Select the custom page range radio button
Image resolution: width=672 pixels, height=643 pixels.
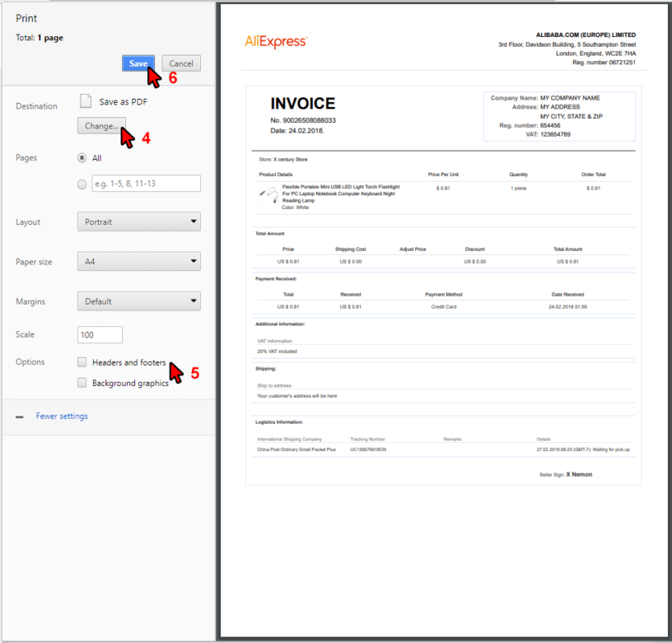[x=82, y=184]
